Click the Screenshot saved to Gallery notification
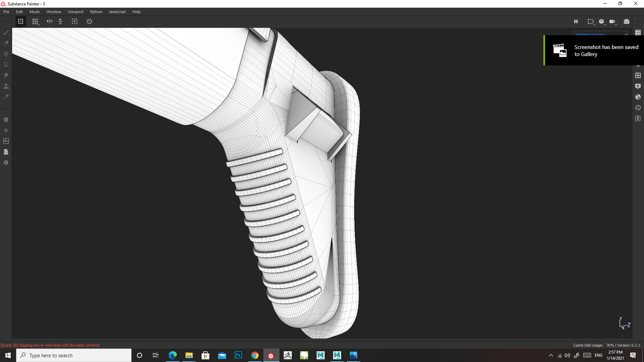This screenshot has height=362, width=644. (x=594, y=50)
